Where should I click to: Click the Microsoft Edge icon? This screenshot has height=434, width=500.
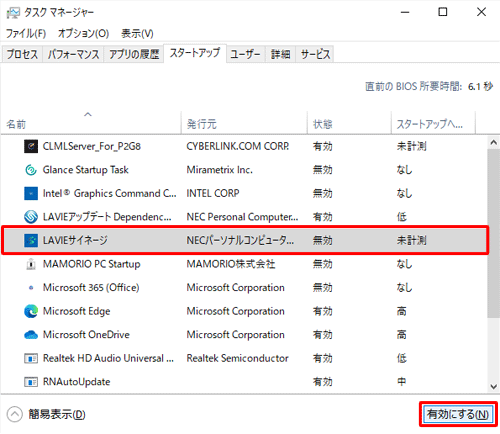tap(31, 311)
